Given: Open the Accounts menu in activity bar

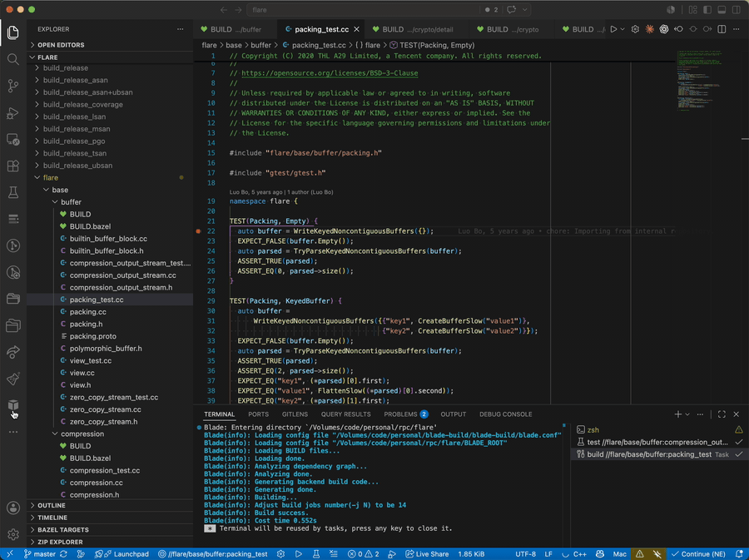Looking at the screenshot, I should 12,508.
